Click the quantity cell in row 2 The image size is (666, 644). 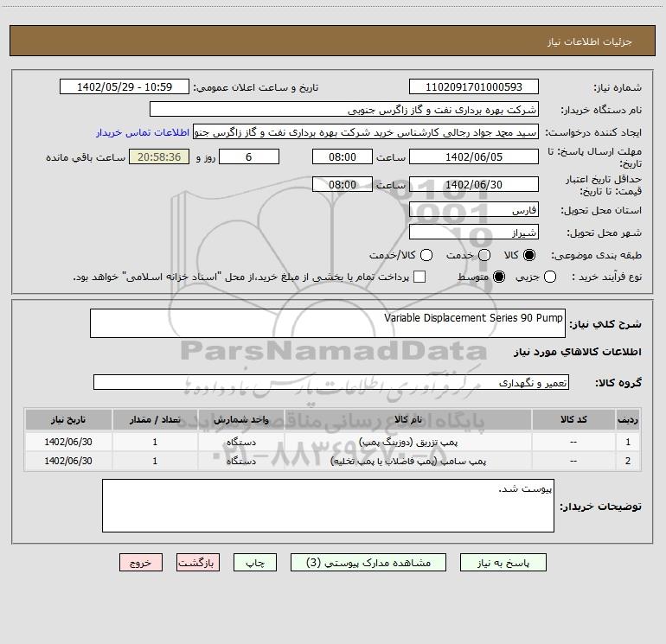[x=155, y=461]
